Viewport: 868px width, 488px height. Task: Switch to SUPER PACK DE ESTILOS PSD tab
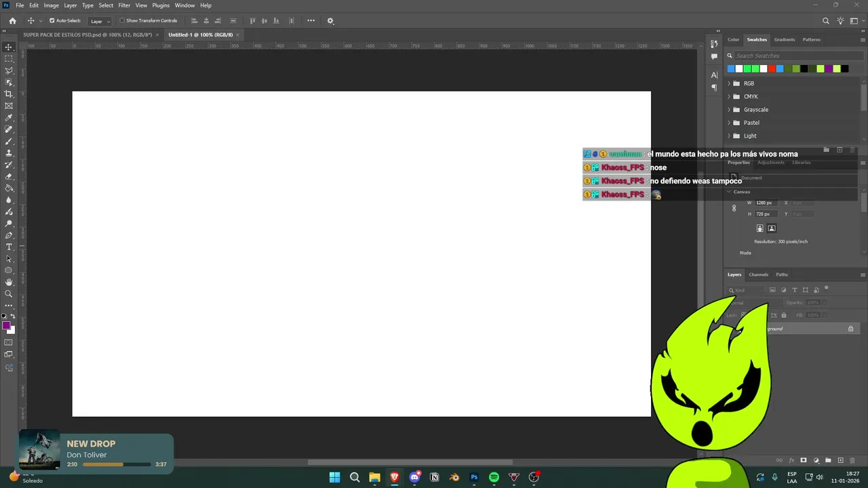tap(87, 35)
